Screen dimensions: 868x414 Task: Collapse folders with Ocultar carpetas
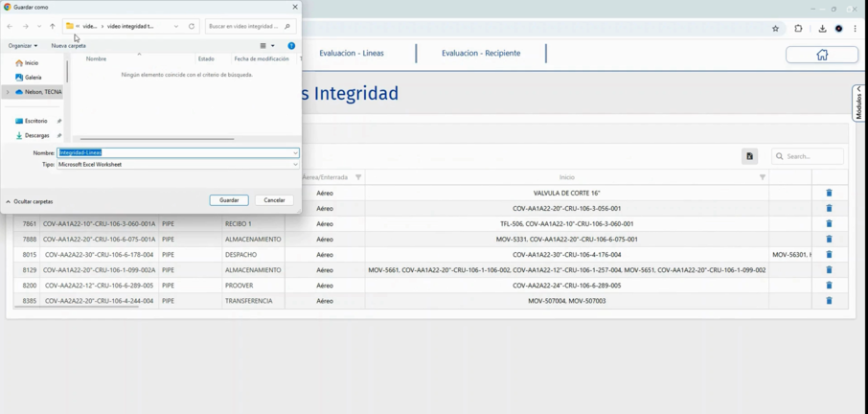click(x=30, y=201)
